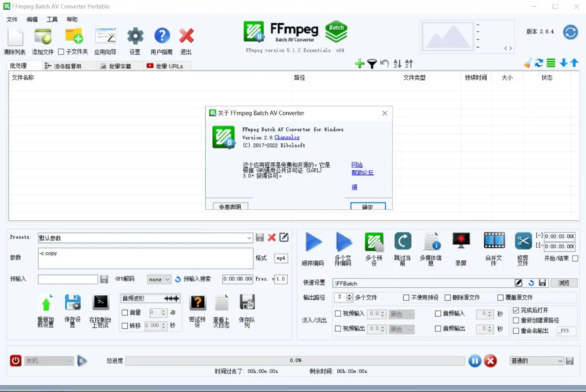Select the 多个预设 multiple presets icon
Viewport: 586px width, 392px height.
[374, 242]
